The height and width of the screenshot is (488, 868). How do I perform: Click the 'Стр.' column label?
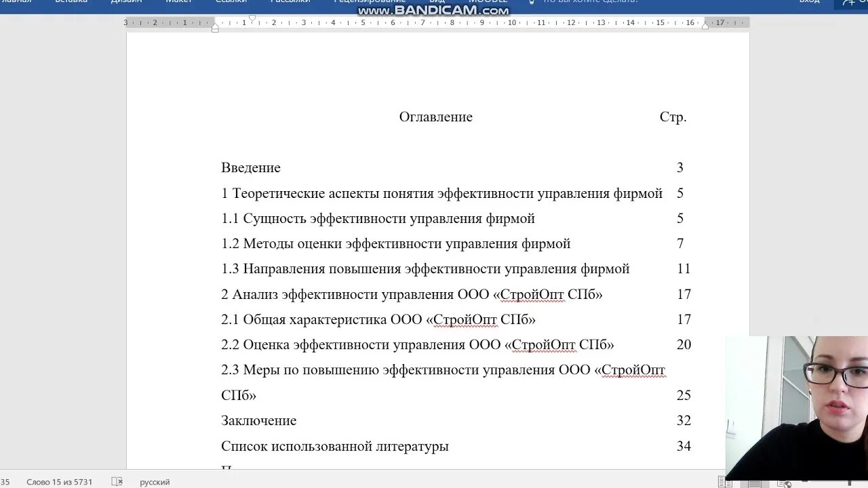[x=673, y=117]
